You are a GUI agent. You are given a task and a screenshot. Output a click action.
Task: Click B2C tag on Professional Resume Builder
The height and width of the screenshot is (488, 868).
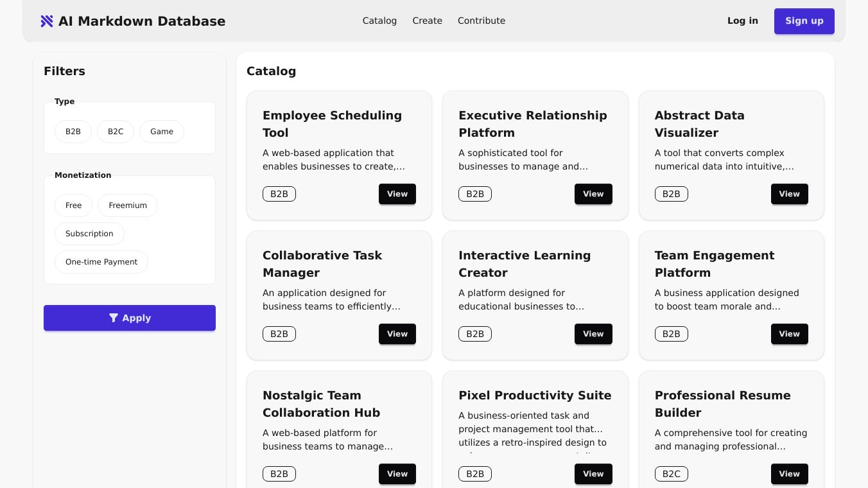click(671, 474)
